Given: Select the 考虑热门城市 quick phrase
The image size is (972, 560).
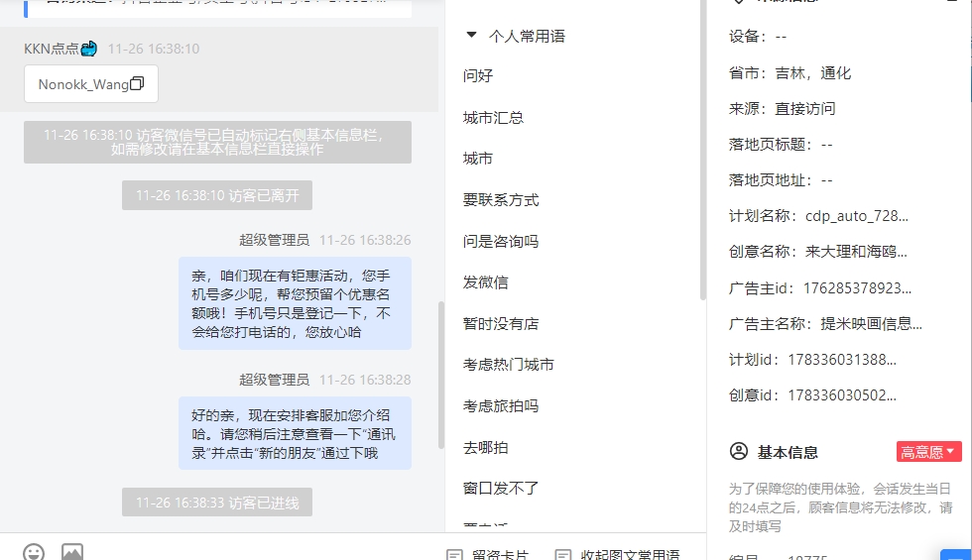Looking at the screenshot, I should [508, 365].
